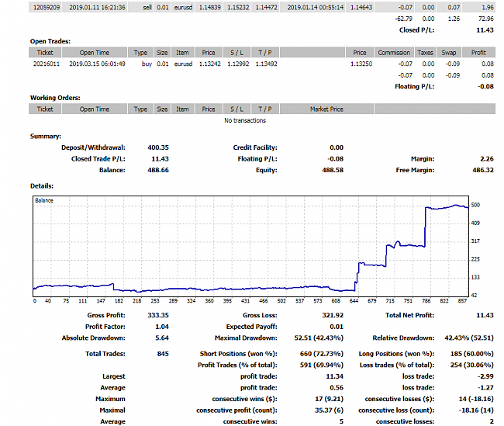The image size is (504, 426).
Task: Click the Balance label in the chart corner
Action: pyautogui.click(x=44, y=201)
